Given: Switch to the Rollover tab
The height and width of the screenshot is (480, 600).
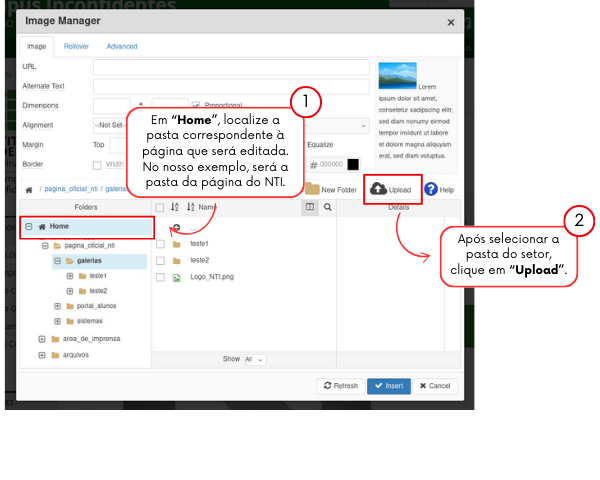Looking at the screenshot, I should pyautogui.click(x=76, y=47).
